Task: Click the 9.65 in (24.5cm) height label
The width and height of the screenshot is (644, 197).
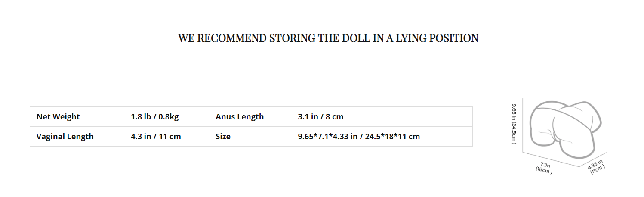Action: point(514,124)
